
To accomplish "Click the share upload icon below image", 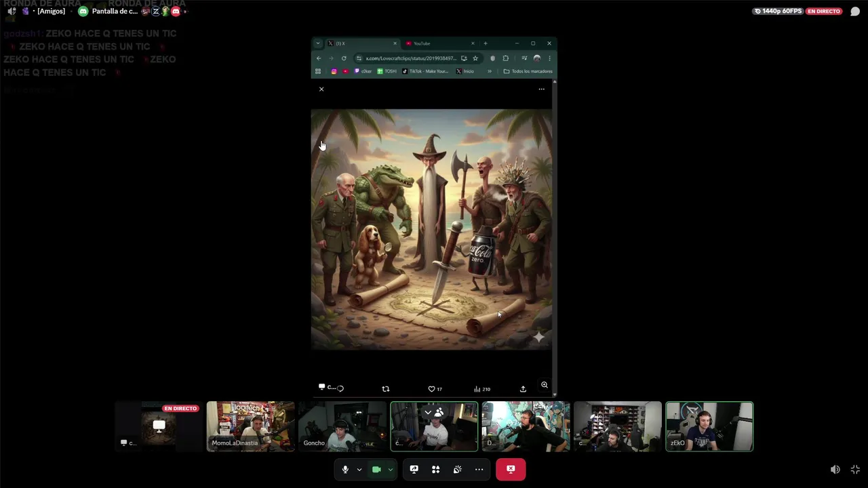I will tap(523, 389).
